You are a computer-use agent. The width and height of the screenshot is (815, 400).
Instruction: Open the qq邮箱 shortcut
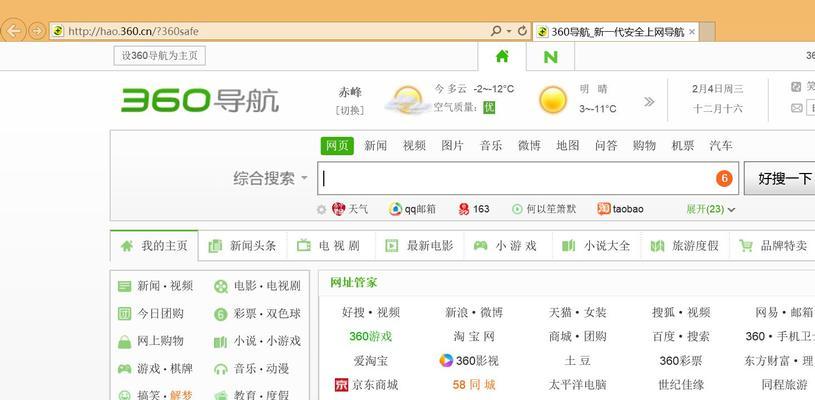click(412, 209)
